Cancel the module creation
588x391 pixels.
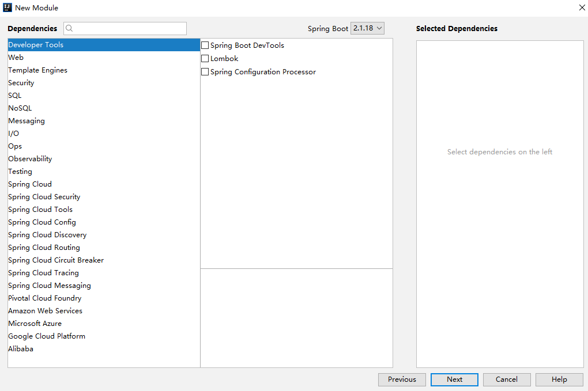click(x=507, y=379)
